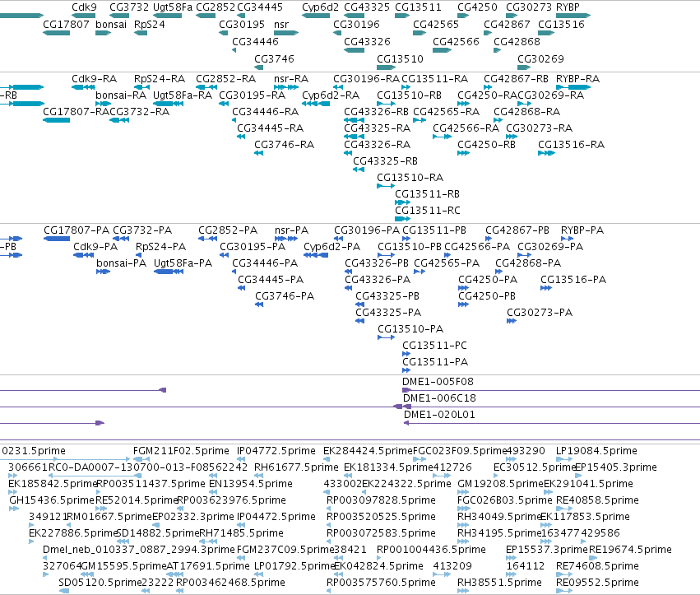700x595 pixels.
Task: Click the CG17807 gene label
Action: coord(66,25)
